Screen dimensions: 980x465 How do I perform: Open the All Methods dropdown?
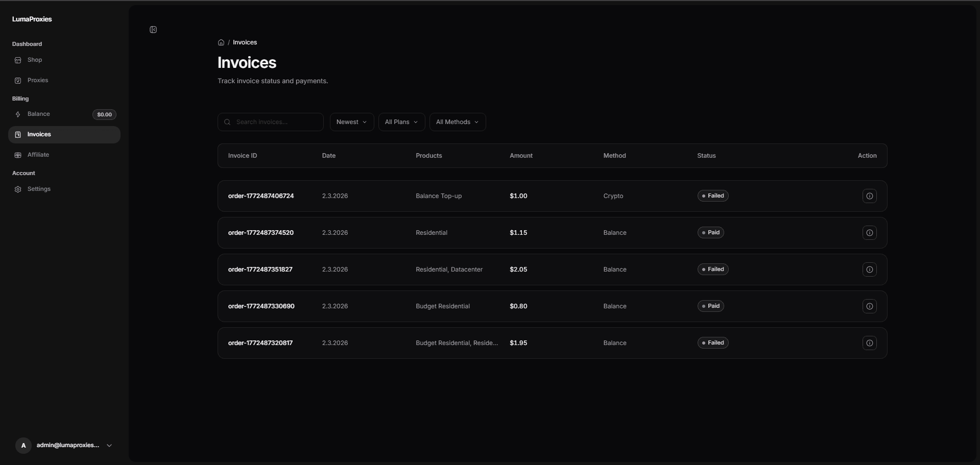457,121
